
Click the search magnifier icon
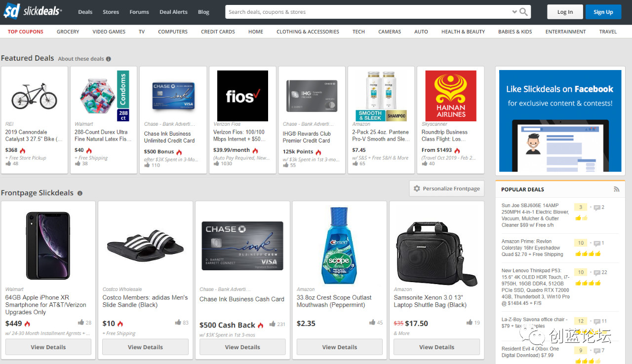(524, 12)
